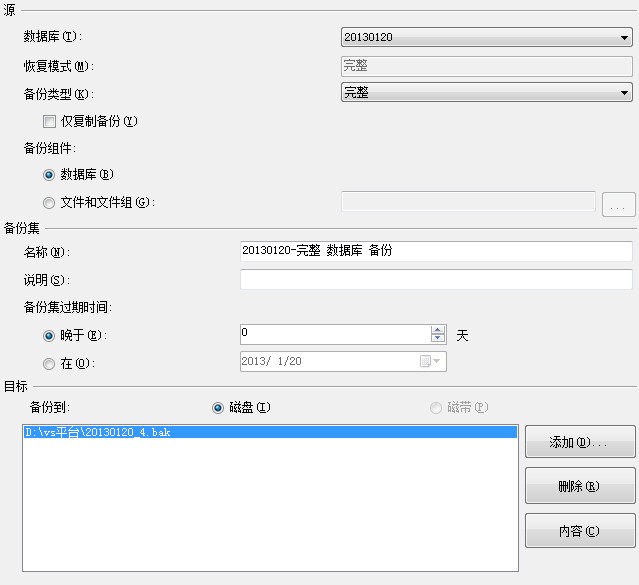Increase expiration days with the up arrow

click(x=438, y=330)
